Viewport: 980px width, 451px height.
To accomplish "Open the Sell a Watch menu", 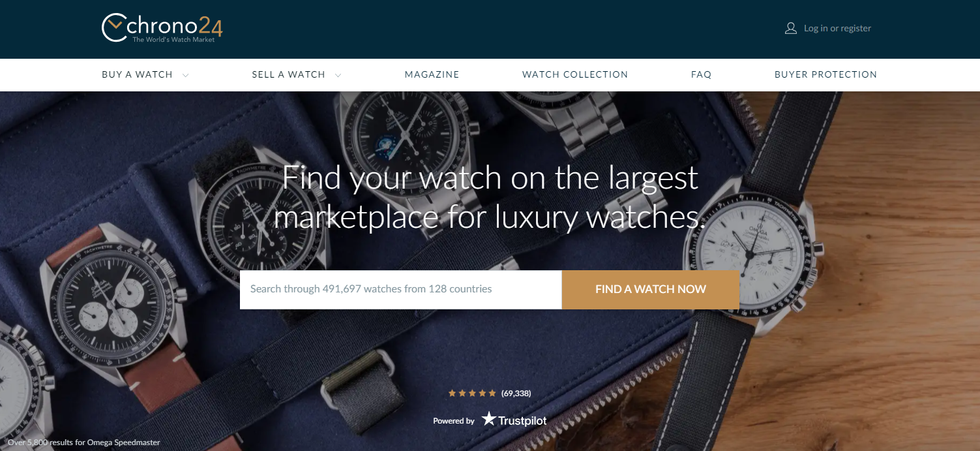I will click(288, 74).
